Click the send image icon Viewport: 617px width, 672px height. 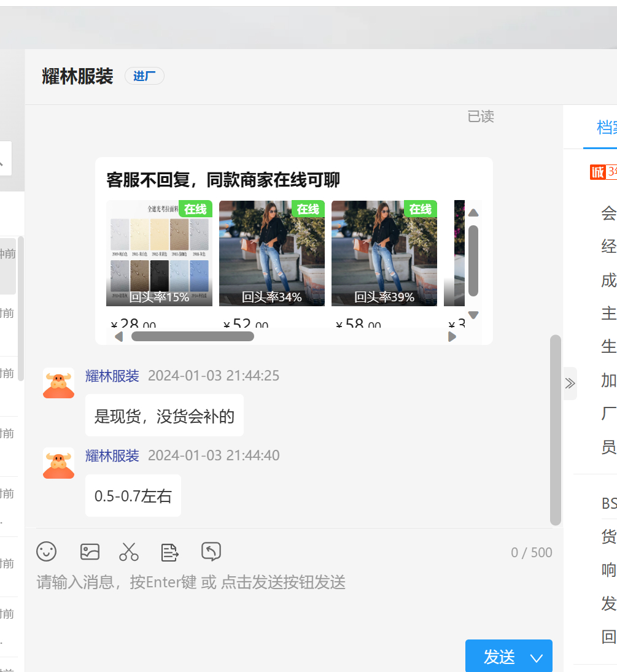tap(90, 552)
